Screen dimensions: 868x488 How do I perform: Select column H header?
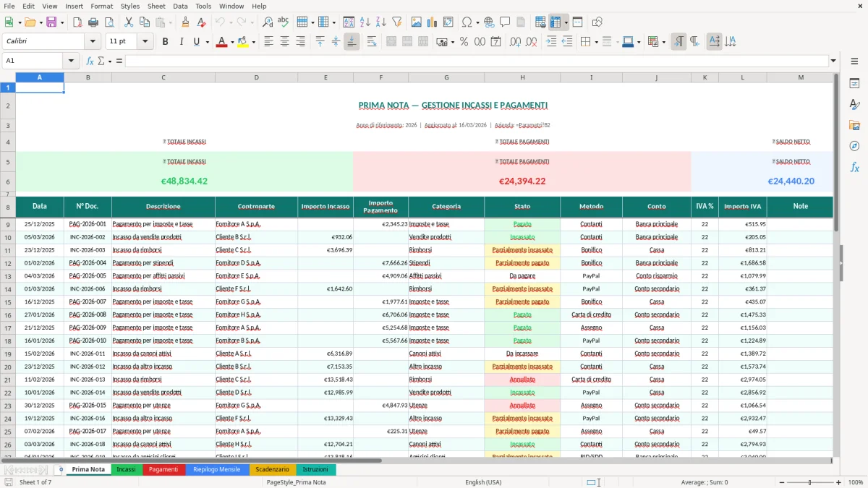coord(522,77)
